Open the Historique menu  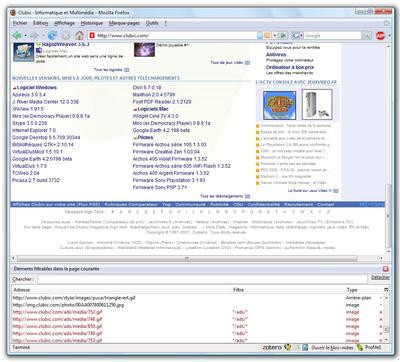click(x=92, y=23)
